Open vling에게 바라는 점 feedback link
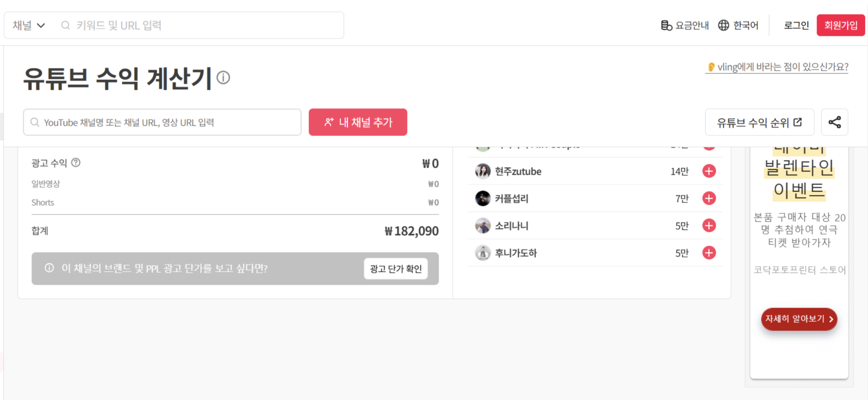 point(777,67)
